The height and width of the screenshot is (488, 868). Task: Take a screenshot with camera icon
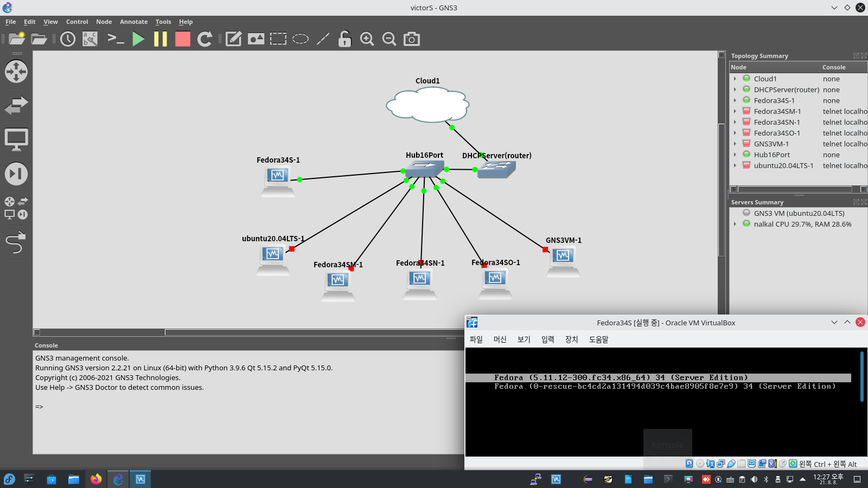[x=412, y=39]
